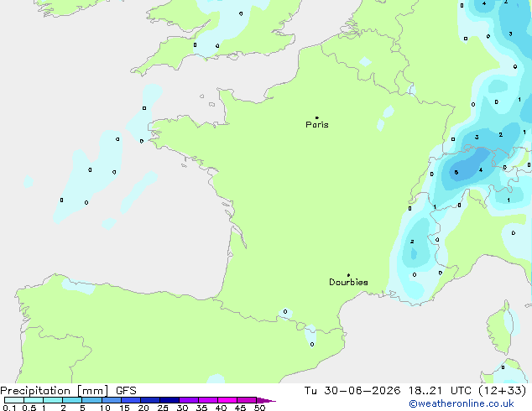Click the '18..21 UTC' time range text
Viewport: 532px width, 411px height.
point(440,391)
